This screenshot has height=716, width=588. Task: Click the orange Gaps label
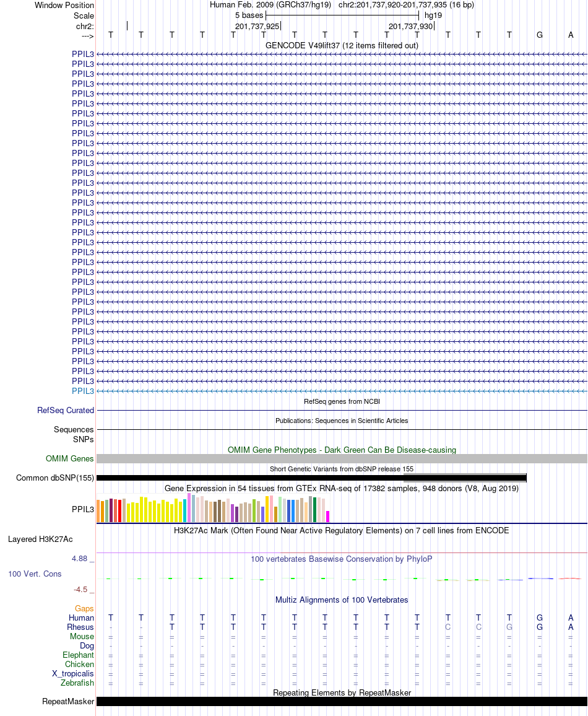84,609
